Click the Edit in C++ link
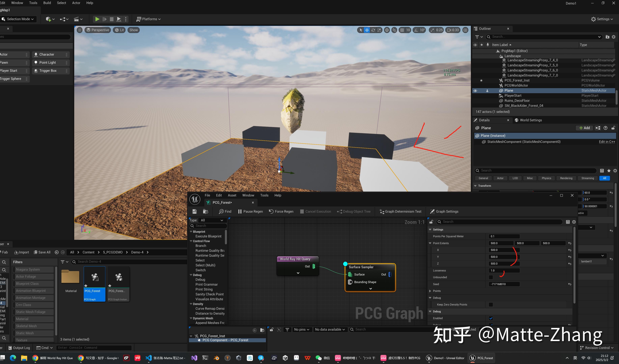Viewport: 619px width, 364px height. tap(607, 142)
